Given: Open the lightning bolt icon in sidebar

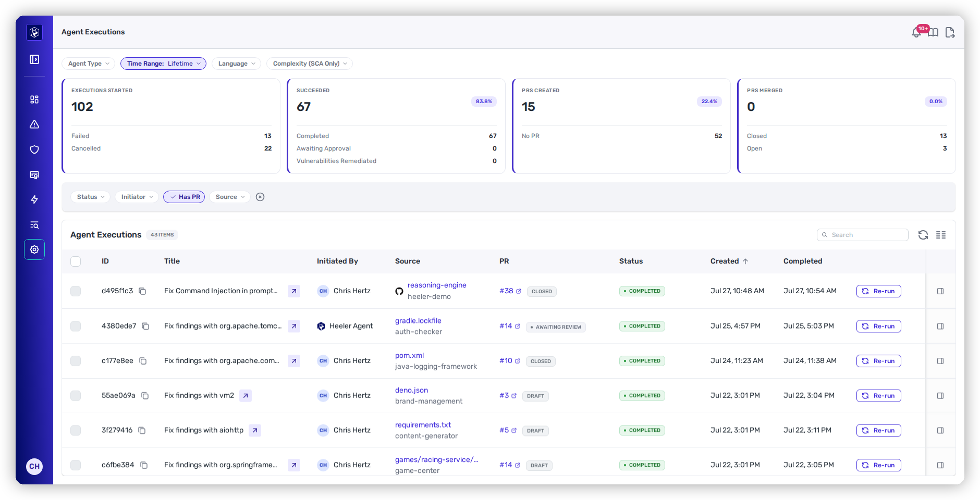Looking at the screenshot, I should tap(34, 199).
